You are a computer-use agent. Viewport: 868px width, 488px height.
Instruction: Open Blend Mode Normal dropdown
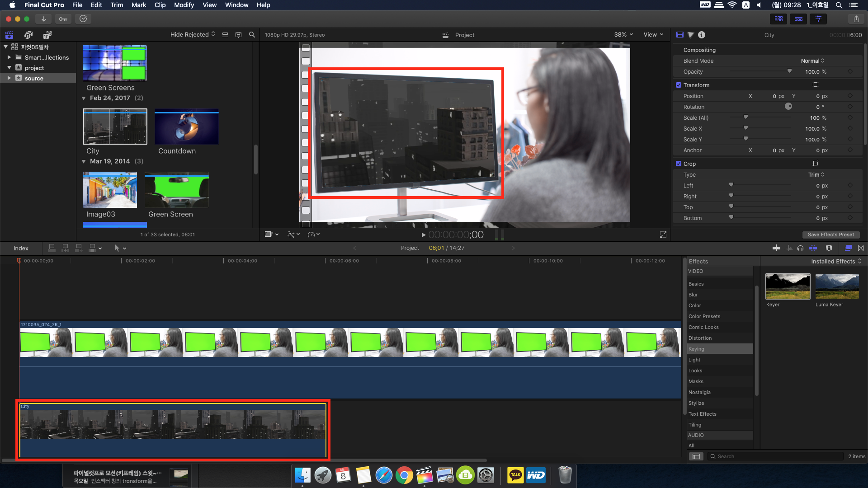point(812,61)
